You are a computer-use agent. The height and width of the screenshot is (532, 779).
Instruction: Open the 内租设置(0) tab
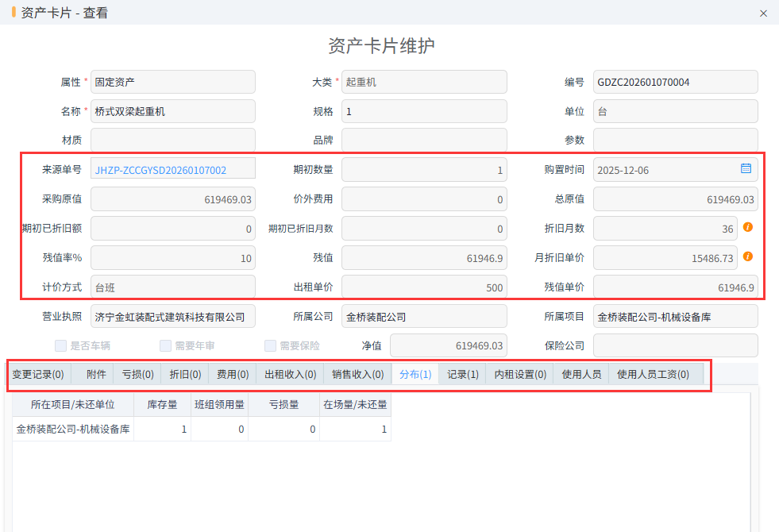click(x=517, y=374)
